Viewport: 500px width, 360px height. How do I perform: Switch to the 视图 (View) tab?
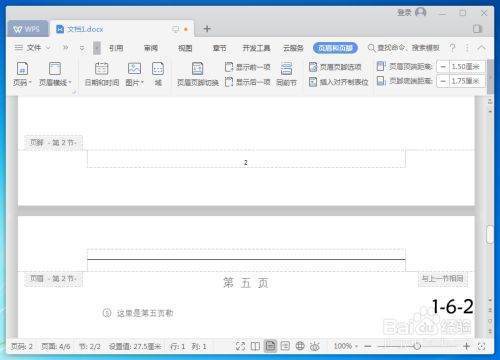[x=185, y=48]
